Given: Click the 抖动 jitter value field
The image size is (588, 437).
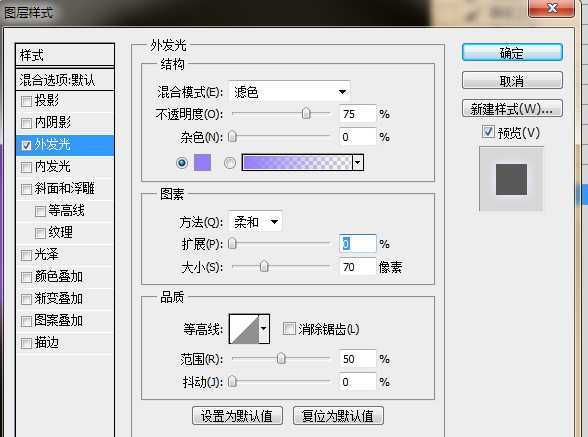Looking at the screenshot, I should click(357, 382).
